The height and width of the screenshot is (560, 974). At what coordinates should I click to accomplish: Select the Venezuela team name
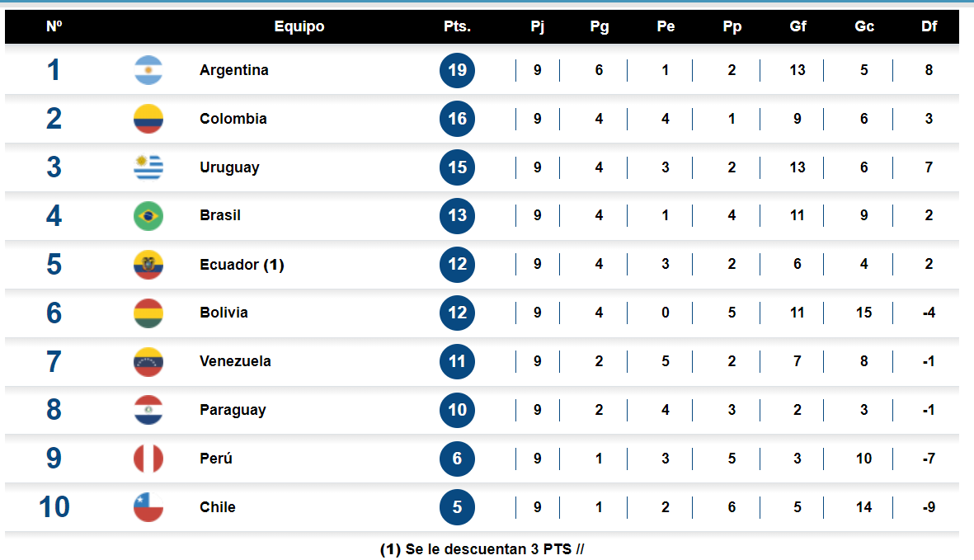point(235,361)
